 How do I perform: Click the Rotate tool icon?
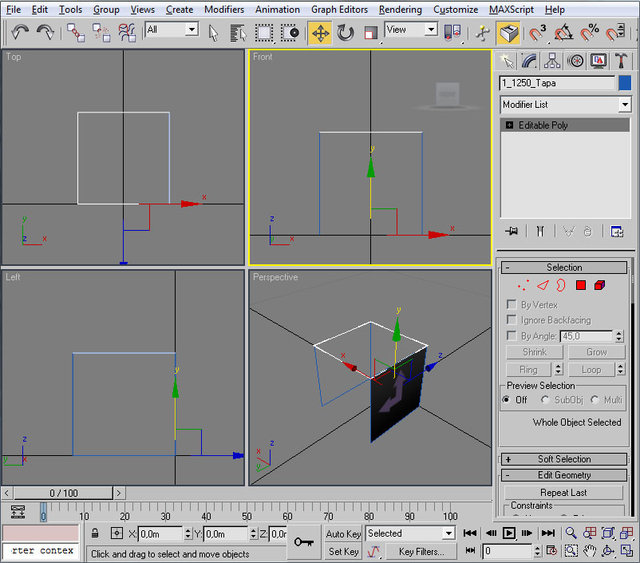point(346,32)
